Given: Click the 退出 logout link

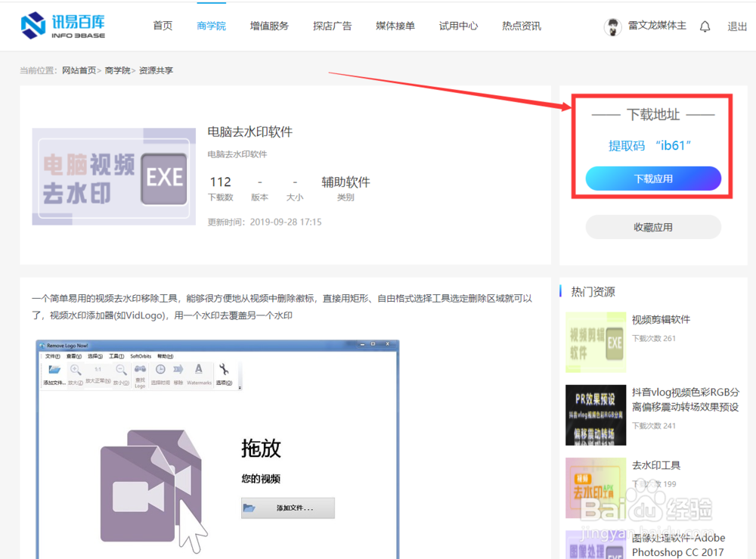Looking at the screenshot, I should pos(737,26).
